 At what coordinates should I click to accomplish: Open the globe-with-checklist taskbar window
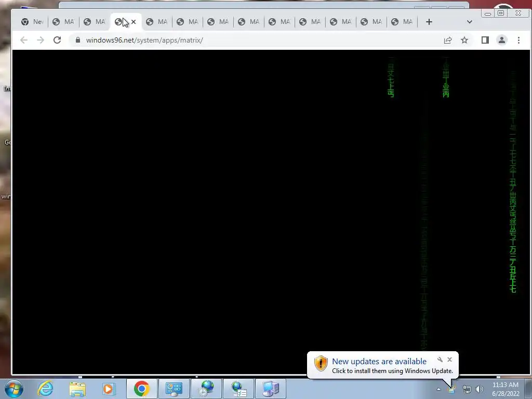(x=238, y=389)
